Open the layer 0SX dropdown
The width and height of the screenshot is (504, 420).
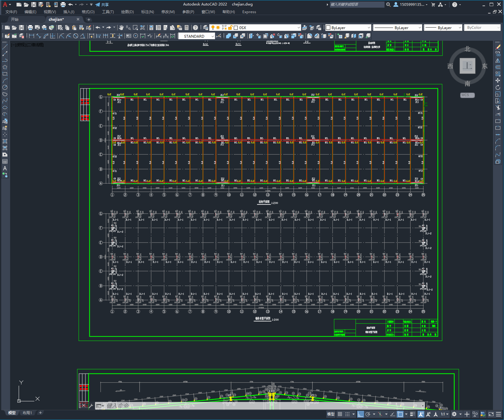[x=299, y=28]
